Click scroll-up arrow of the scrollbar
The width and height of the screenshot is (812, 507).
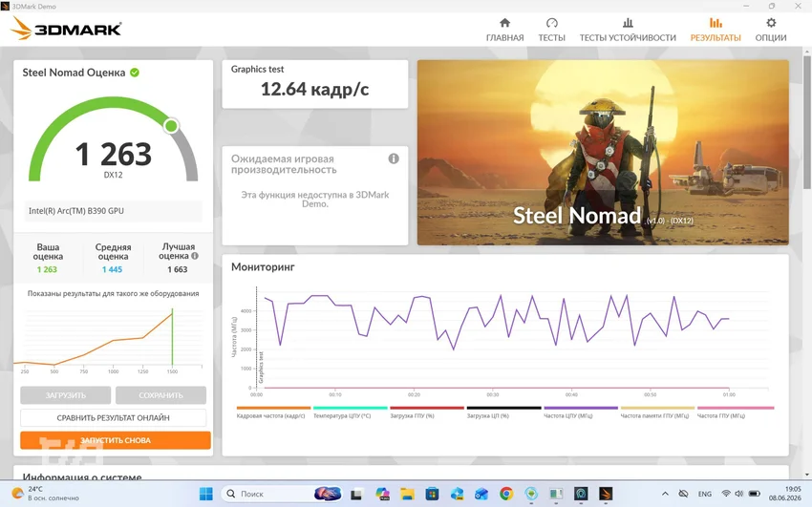pos(807,52)
